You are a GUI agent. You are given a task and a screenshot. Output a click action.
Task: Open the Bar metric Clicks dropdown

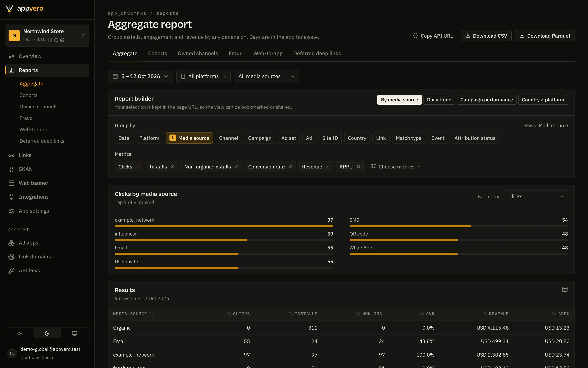point(536,197)
